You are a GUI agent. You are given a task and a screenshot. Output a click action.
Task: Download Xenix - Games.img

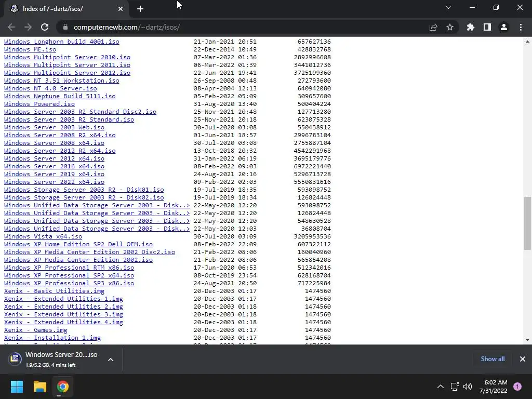(36, 330)
